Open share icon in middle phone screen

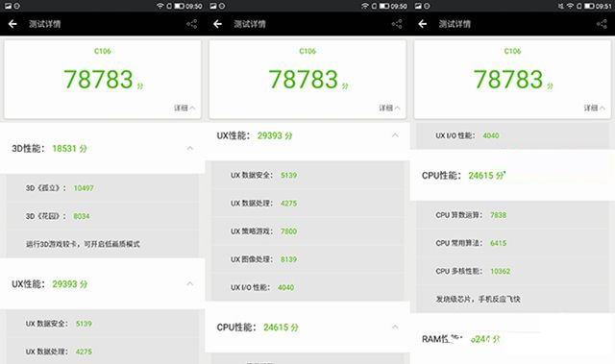click(x=397, y=24)
